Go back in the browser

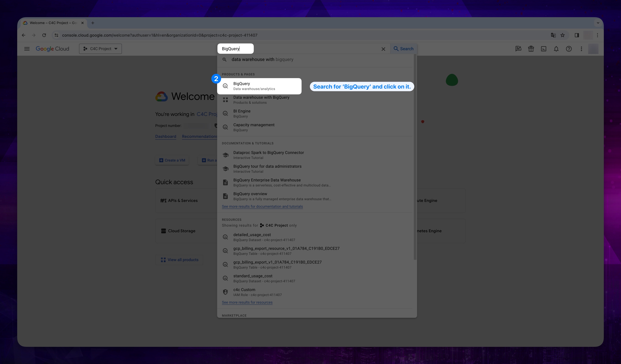click(23, 35)
